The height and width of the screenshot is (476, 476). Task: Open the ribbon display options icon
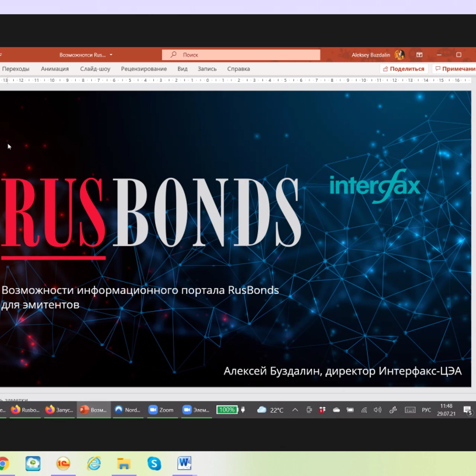tap(419, 55)
